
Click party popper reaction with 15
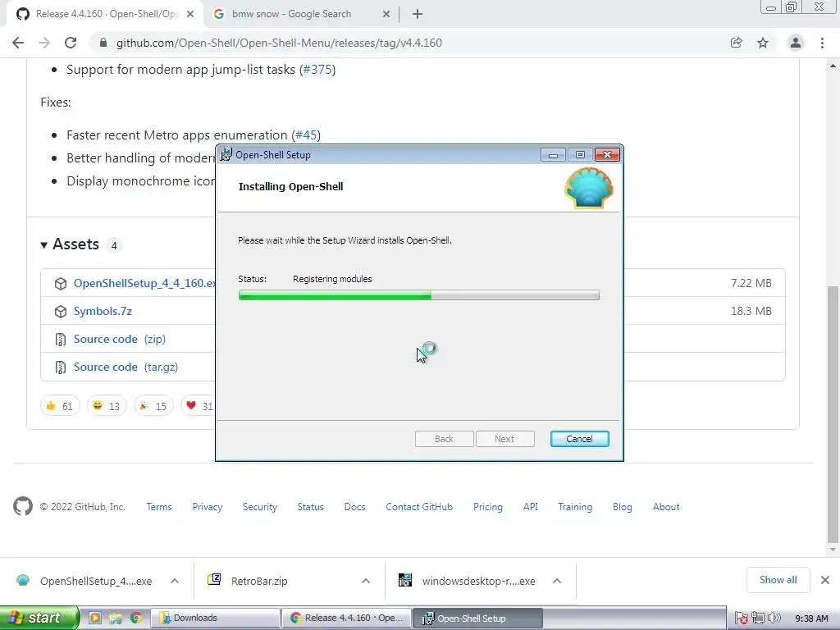click(153, 405)
